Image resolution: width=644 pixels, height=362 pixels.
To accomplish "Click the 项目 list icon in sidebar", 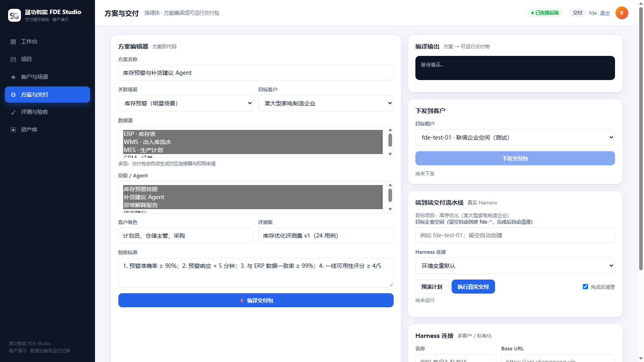I will (13, 60).
